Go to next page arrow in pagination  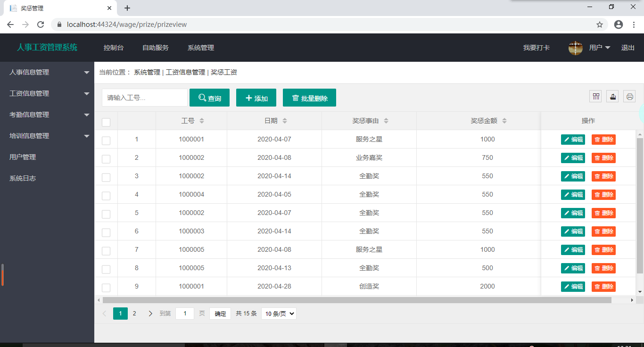(x=150, y=314)
